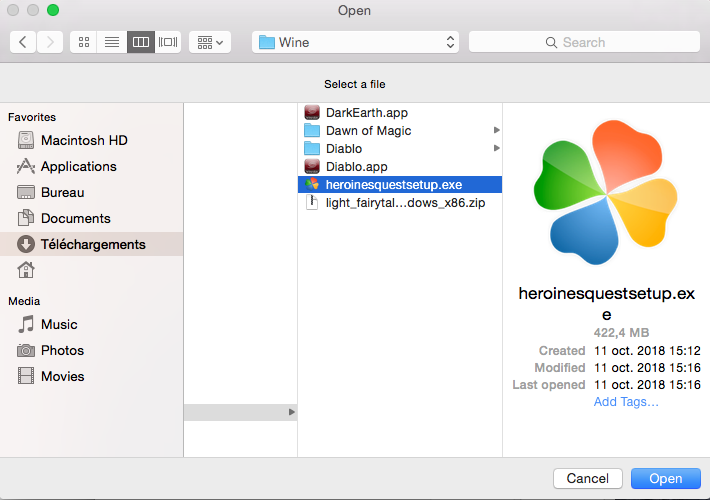Open Bureau in the sidebar
The height and width of the screenshot is (500, 710).
click(91, 192)
